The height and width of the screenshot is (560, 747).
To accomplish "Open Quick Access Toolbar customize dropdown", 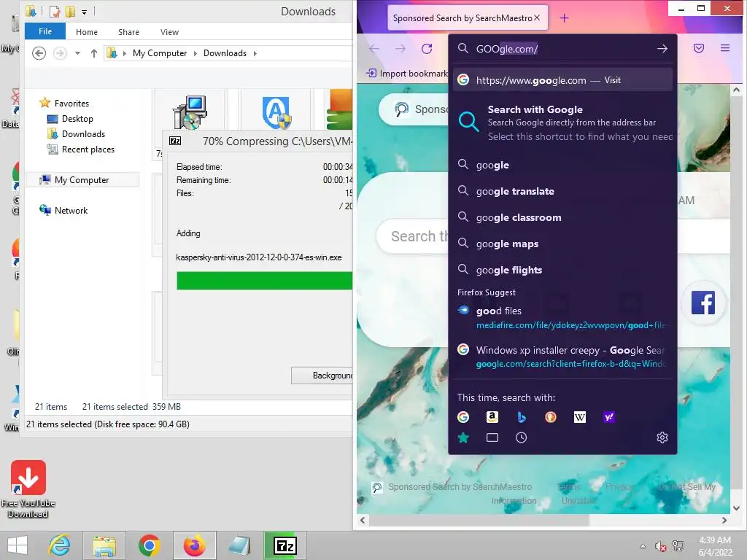I will 85,12.
